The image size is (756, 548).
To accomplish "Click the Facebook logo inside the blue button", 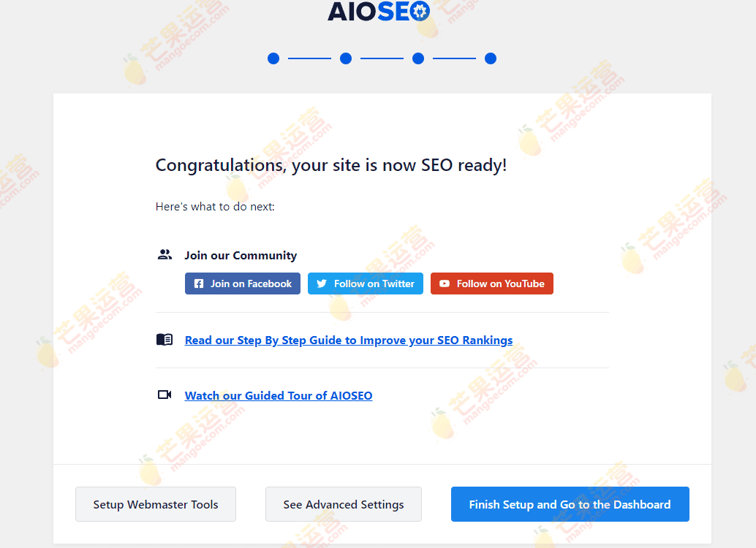I will pos(198,283).
